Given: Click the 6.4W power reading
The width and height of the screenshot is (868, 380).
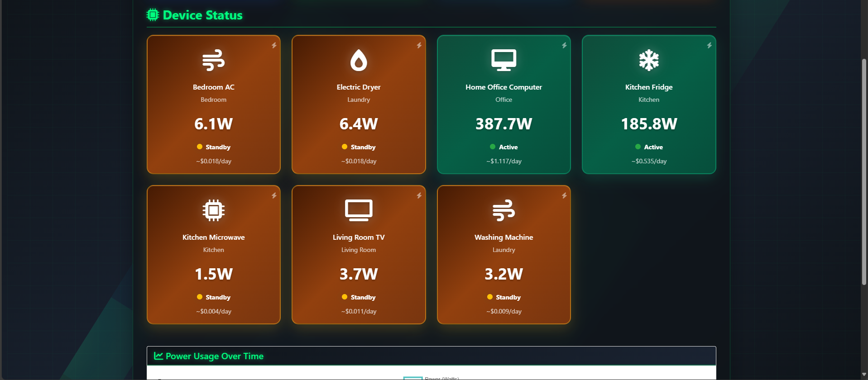Looking at the screenshot, I should [x=359, y=123].
